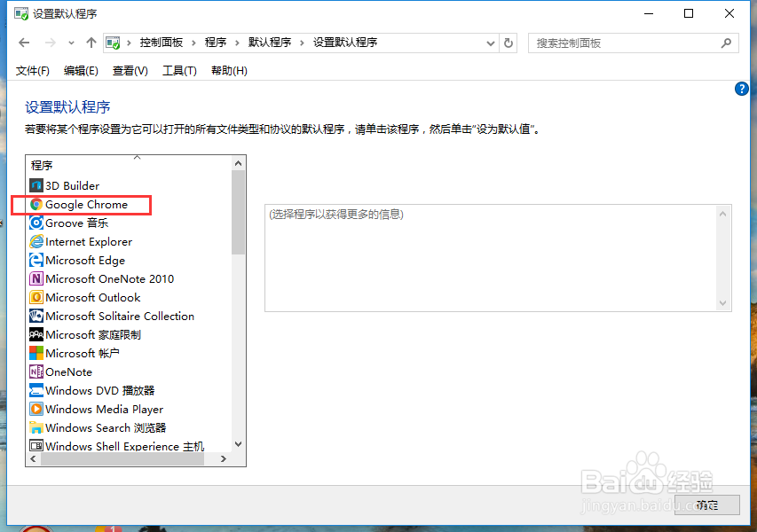Select Microsoft OneNote 2010 entry

[x=109, y=278]
